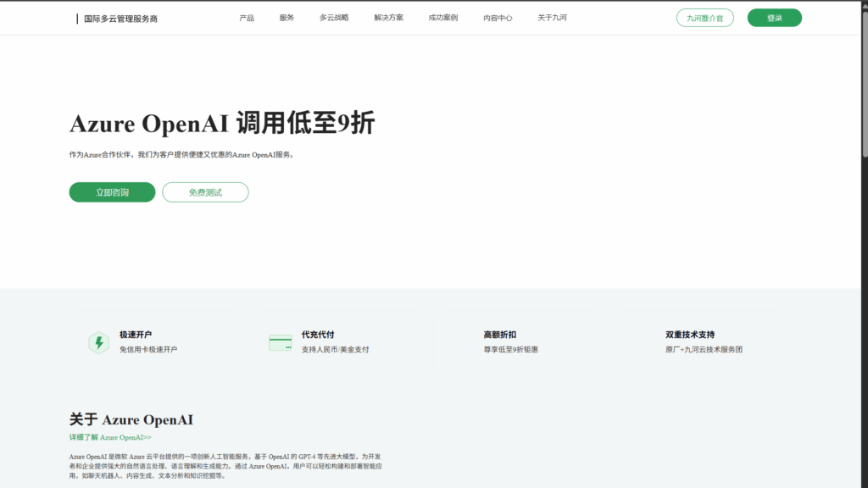Click the 代充代付 feature title
This screenshot has height=488, width=868.
(318, 335)
